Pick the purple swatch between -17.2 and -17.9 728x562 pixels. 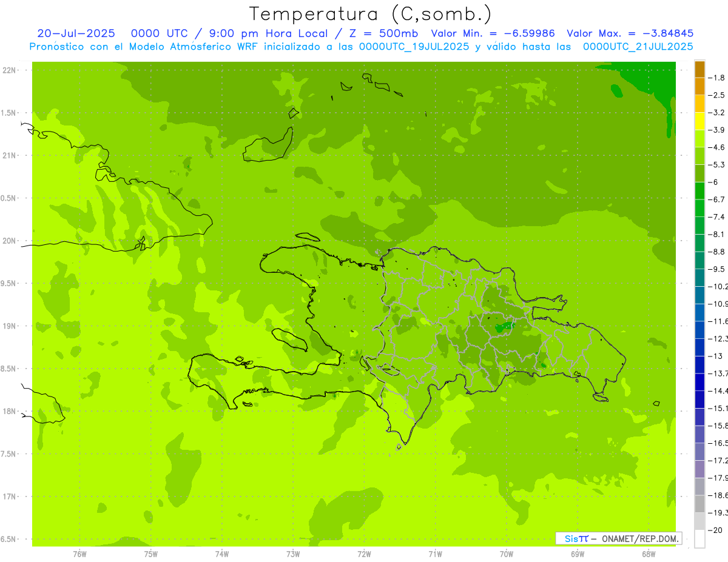699,469
